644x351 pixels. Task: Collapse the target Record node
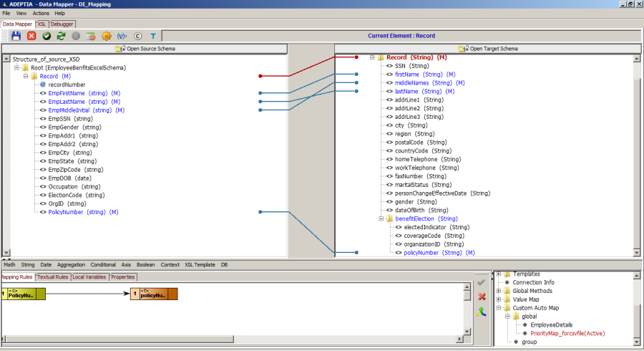click(372, 57)
